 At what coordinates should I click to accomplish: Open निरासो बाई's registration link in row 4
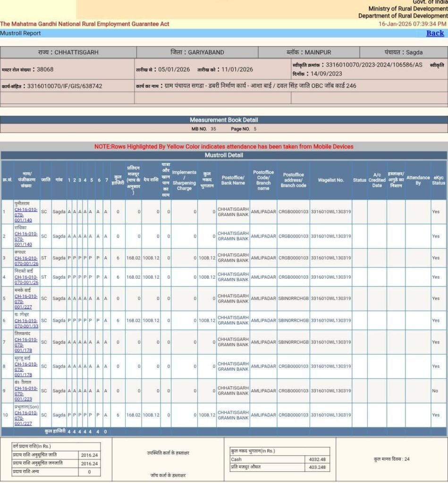point(26,280)
